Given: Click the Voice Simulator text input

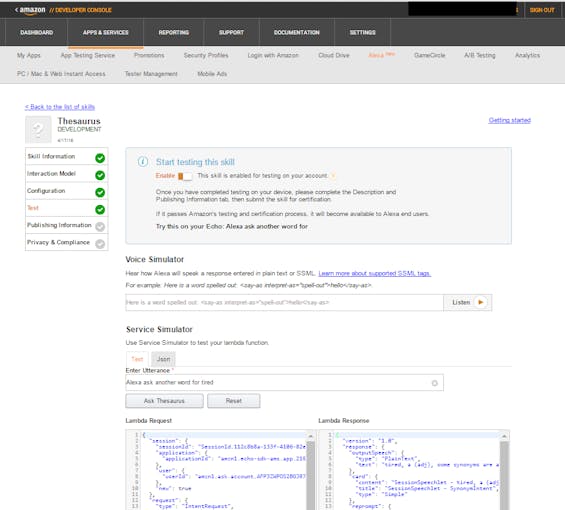Looking at the screenshot, I should coord(284,302).
